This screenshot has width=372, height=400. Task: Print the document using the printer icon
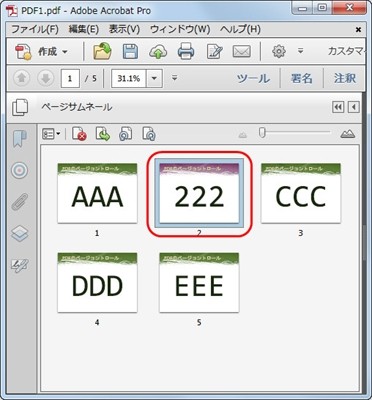pos(186,52)
